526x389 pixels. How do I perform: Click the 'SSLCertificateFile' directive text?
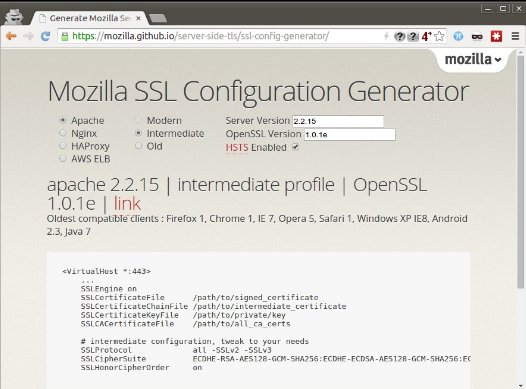[x=122, y=297]
